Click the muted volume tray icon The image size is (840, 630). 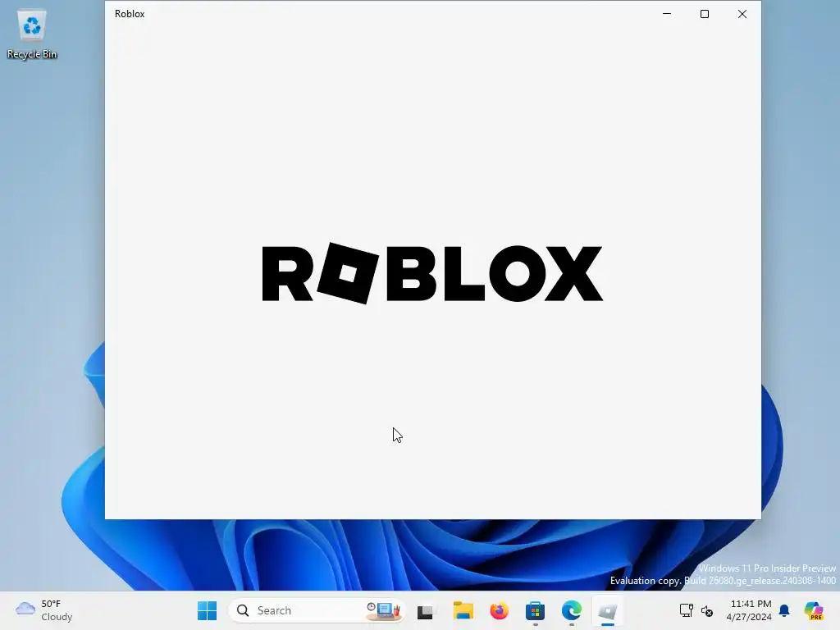707,610
